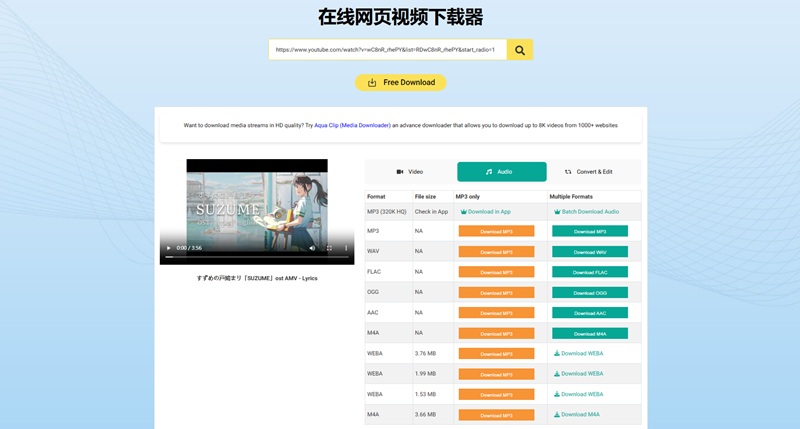Image resolution: width=800 pixels, height=429 pixels.
Task: Click orange Download MP3 in AAC row
Action: (496, 313)
